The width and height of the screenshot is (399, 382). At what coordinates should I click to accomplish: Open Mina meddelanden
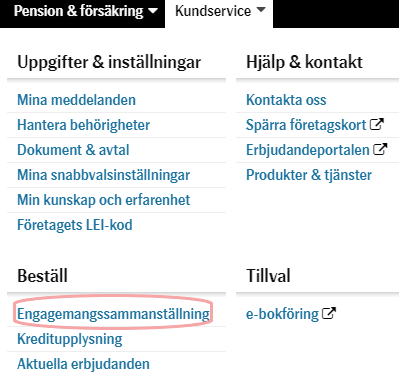[x=76, y=100]
